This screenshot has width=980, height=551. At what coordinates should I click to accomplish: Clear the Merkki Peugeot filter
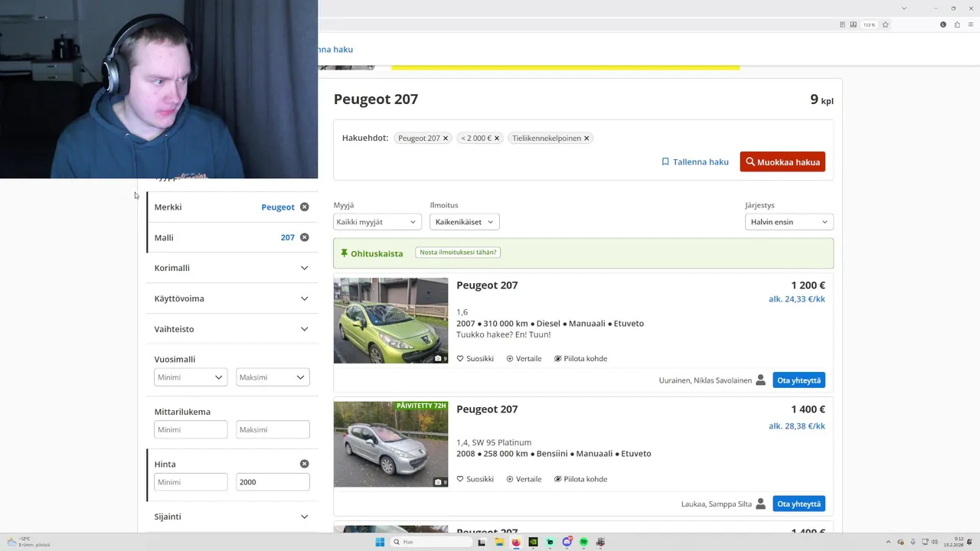[304, 207]
